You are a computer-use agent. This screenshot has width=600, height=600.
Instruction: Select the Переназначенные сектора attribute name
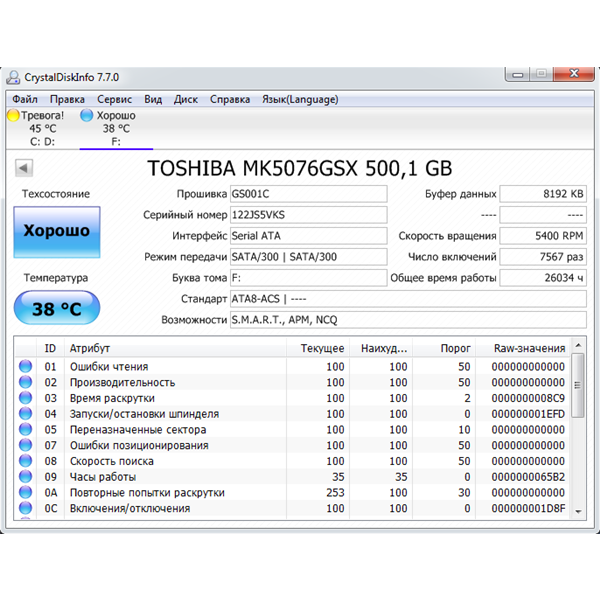[138, 430]
